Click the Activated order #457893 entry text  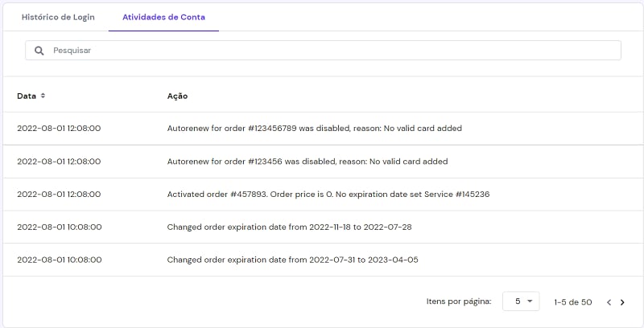[328, 194]
